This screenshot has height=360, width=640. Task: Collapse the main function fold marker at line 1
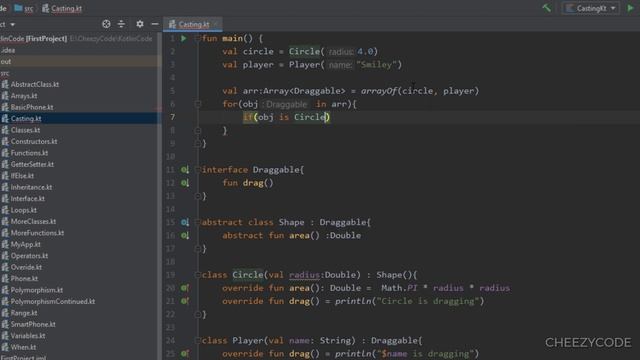[198, 38]
